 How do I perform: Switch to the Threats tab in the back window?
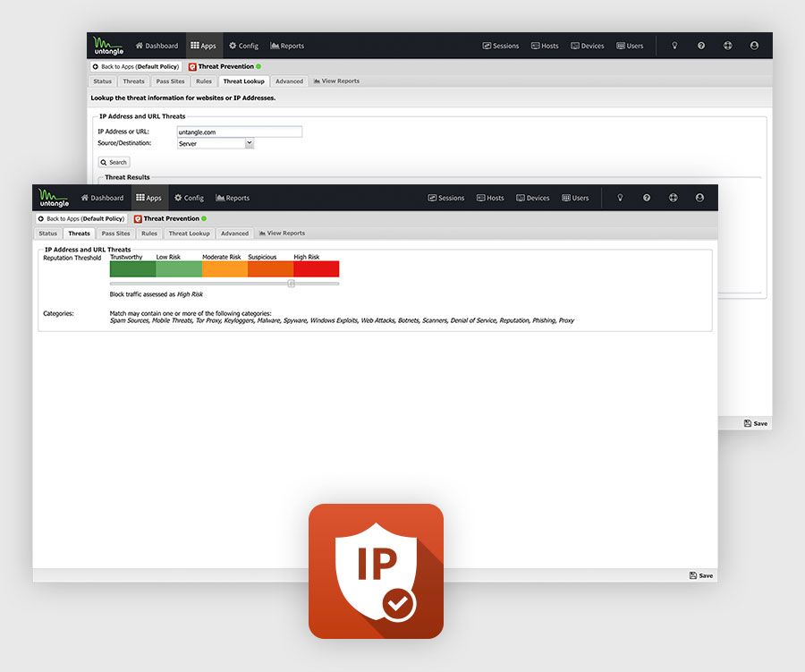pyautogui.click(x=133, y=81)
